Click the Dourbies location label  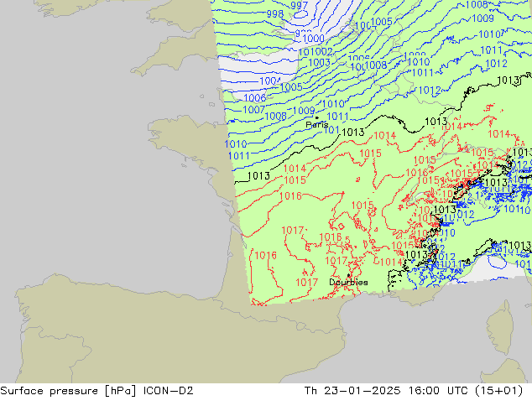pyautogui.click(x=348, y=282)
